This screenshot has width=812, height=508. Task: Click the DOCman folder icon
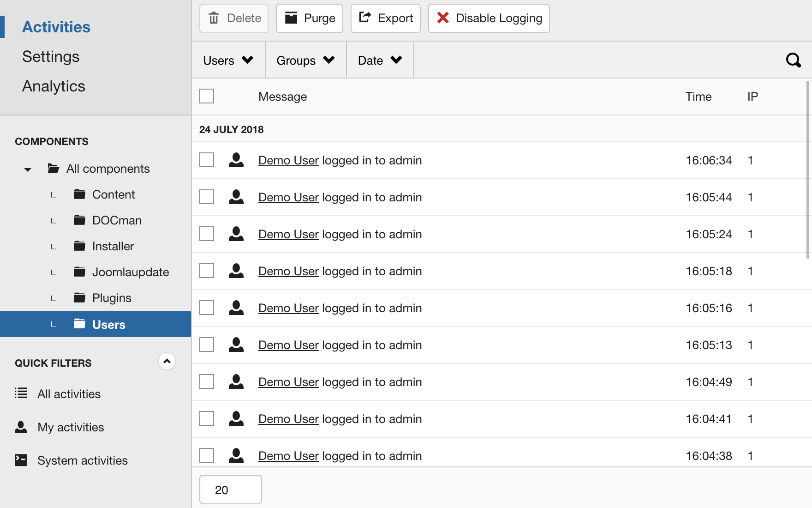pos(79,220)
